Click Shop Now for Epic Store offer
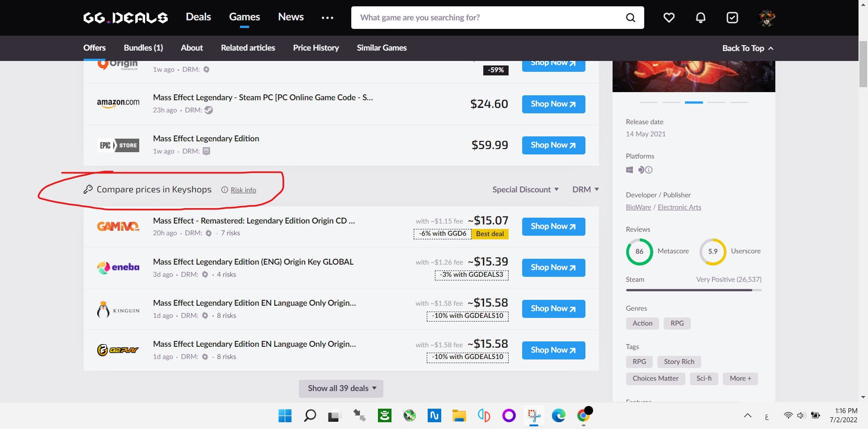 pos(553,145)
